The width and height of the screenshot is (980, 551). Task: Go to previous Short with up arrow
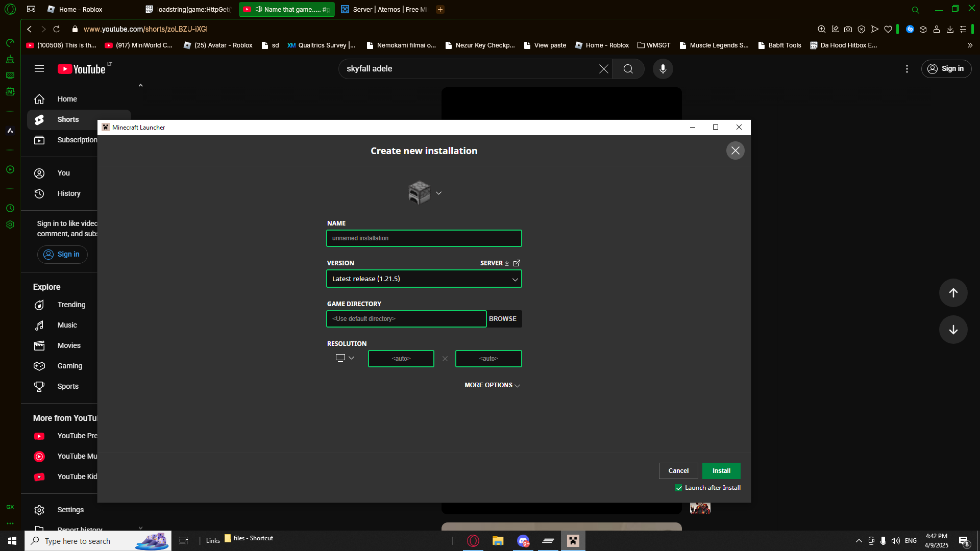(x=953, y=293)
